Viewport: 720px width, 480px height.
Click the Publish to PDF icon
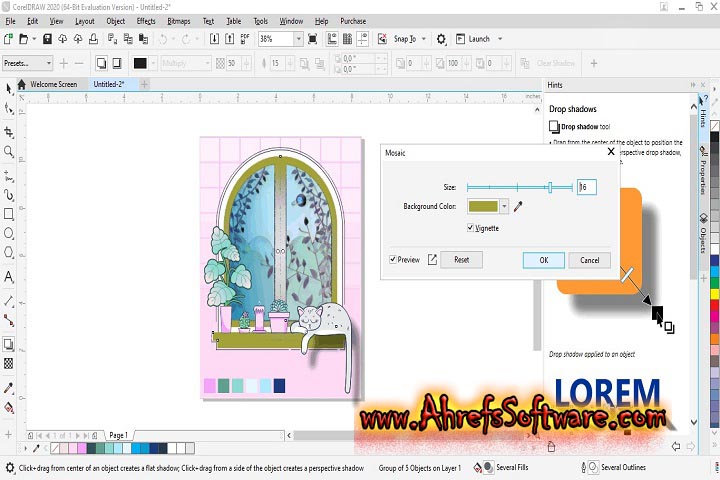245,39
